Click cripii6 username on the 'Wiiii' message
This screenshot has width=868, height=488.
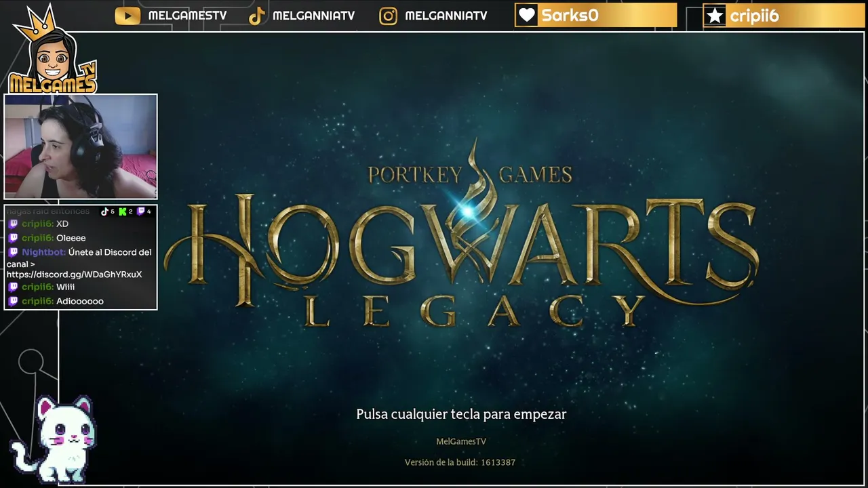click(37, 287)
